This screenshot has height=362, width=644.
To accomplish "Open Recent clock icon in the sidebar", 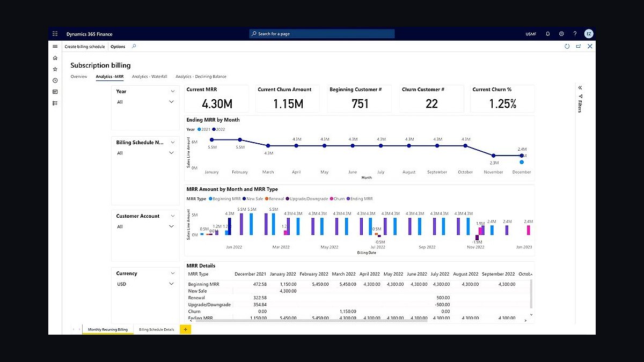I will coord(55,80).
